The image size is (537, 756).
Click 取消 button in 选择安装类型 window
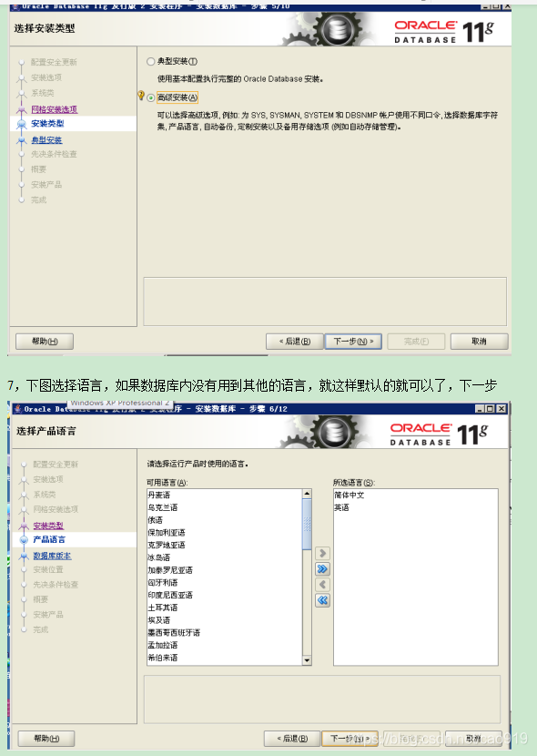pyautogui.click(x=480, y=342)
